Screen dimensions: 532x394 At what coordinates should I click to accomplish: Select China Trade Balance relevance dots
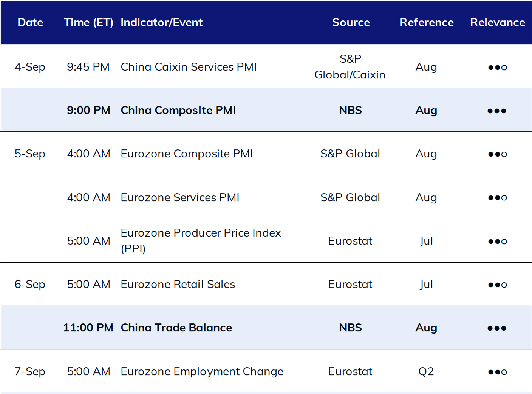[496, 328]
